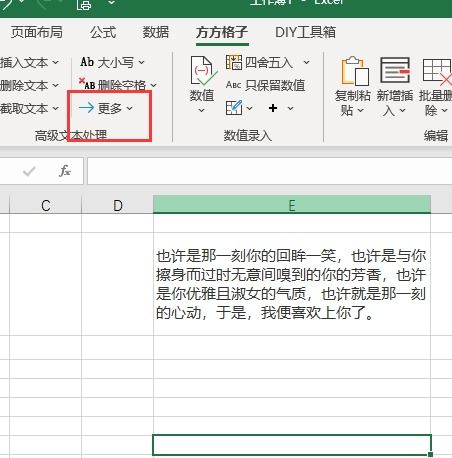Click the Ab 大小写 case icon

pos(87,62)
